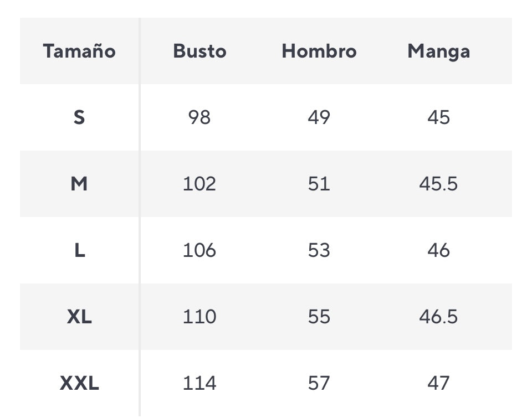Click the Manga value 46.5
This screenshot has height=418, width=532.
point(438,317)
